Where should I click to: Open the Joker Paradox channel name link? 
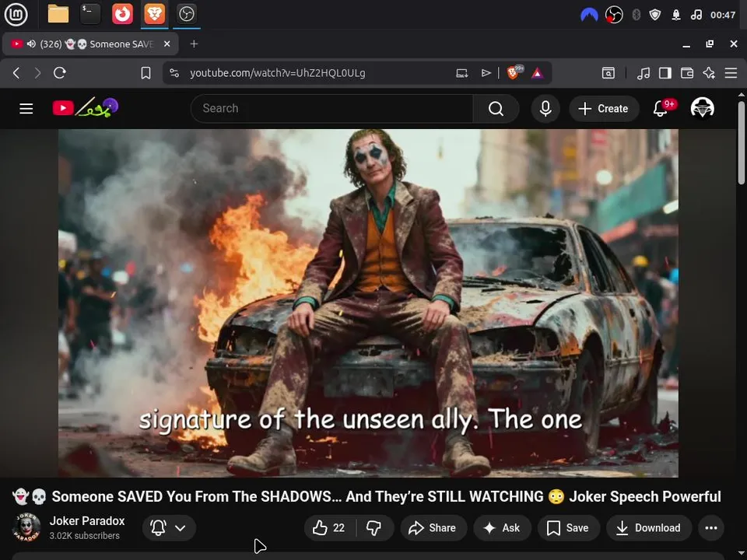87,521
